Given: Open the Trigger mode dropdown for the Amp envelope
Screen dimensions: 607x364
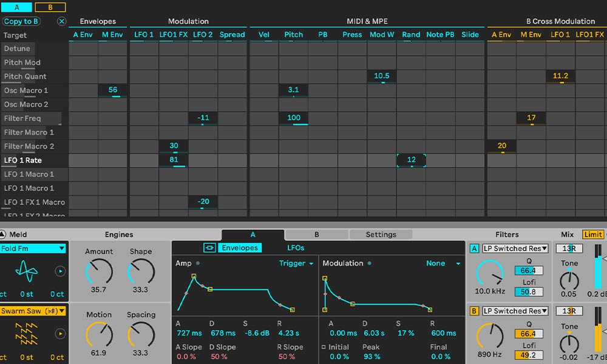Looking at the screenshot, I should (296, 263).
